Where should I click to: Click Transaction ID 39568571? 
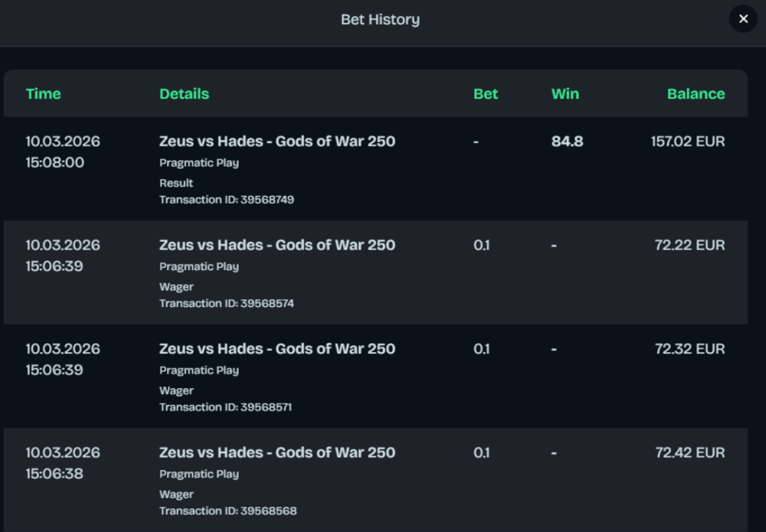pos(225,407)
